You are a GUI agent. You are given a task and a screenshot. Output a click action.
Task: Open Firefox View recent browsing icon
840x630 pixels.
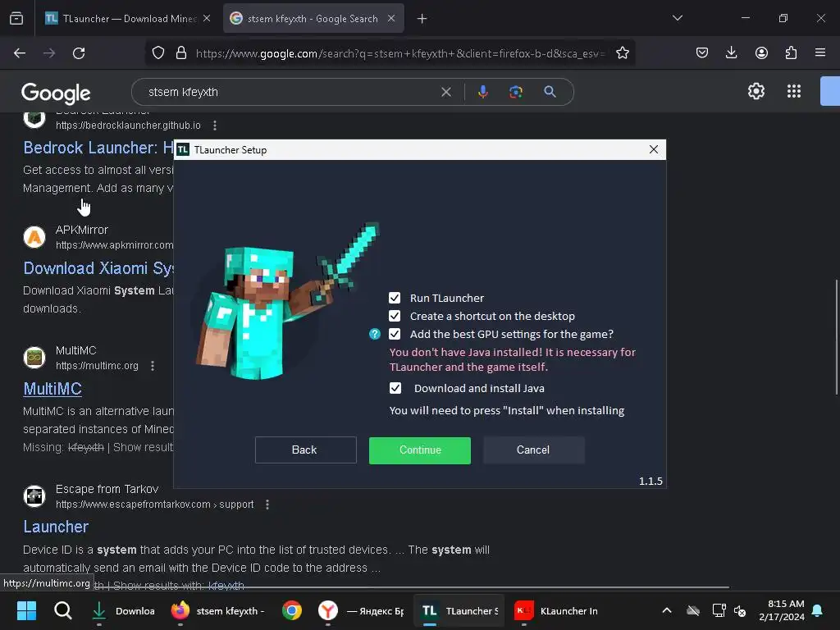16,19
